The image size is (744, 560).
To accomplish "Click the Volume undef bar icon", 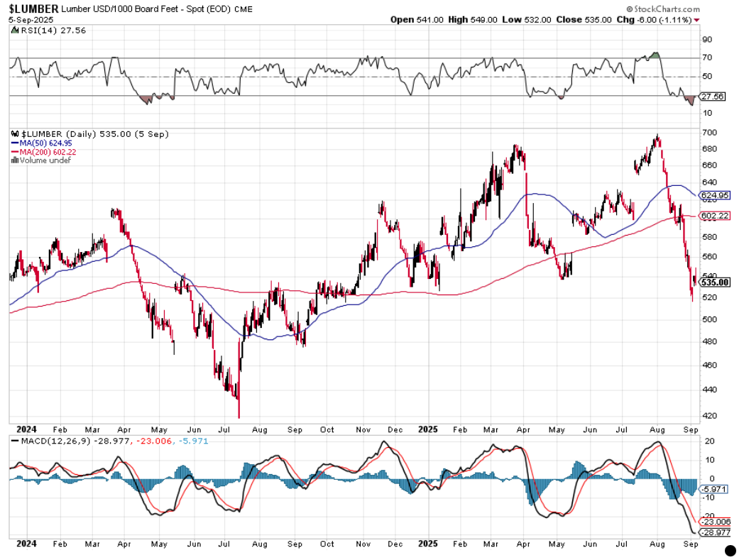I will point(13,160).
